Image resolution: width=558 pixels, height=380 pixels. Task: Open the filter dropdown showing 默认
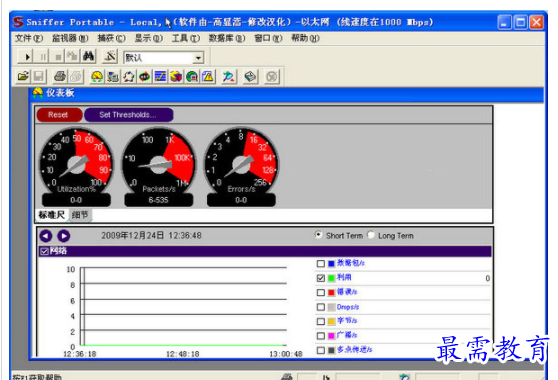(163, 58)
